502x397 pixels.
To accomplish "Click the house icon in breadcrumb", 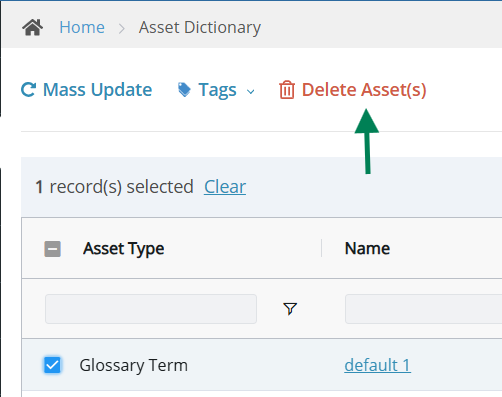I will (32, 27).
